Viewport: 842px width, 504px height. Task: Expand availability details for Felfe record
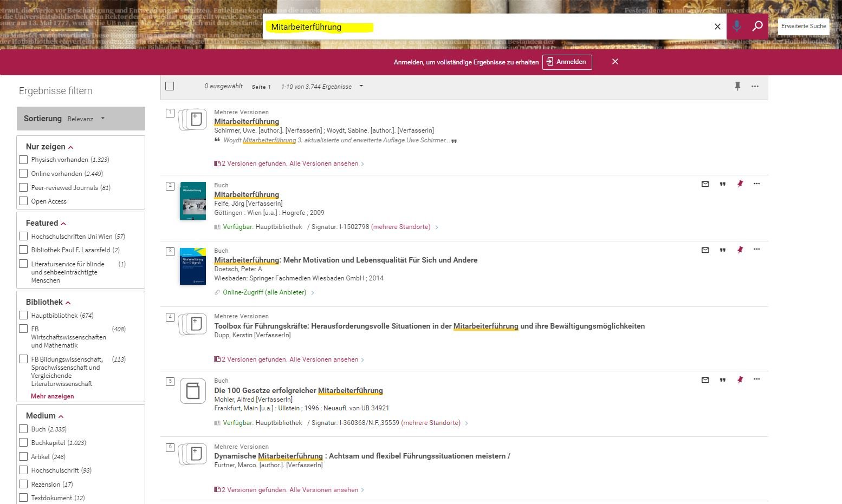437,227
